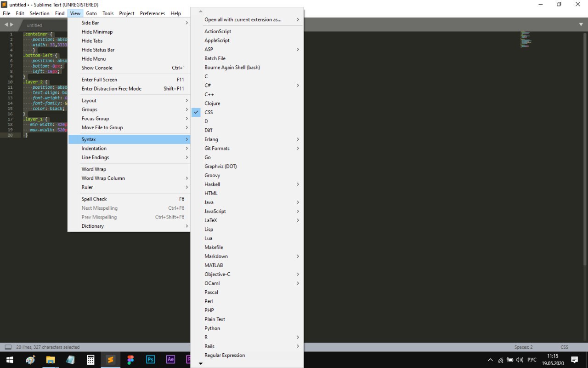Expand Open all with current extension as
588x368 pixels.
coord(247,20)
